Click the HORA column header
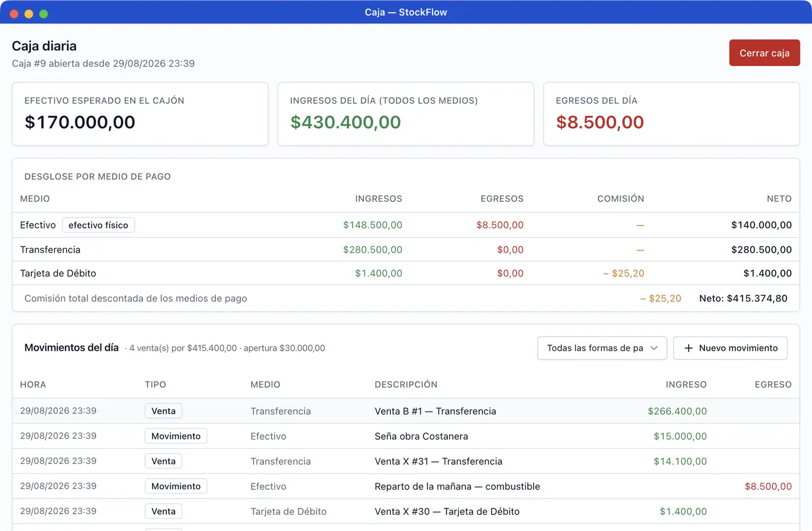The width and height of the screenshot is (812, 531). click(x=33, y=384)
